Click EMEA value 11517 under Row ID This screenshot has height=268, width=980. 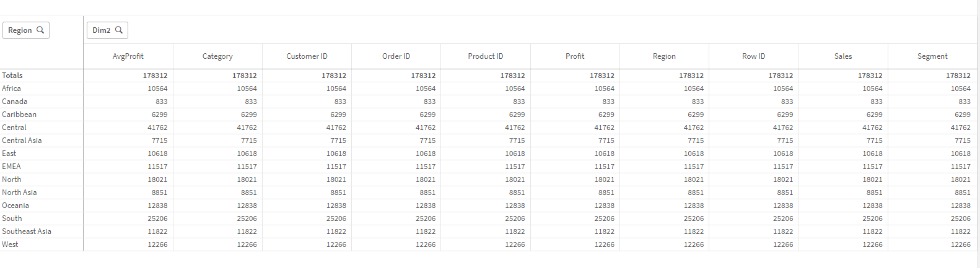tap(783, 166)
